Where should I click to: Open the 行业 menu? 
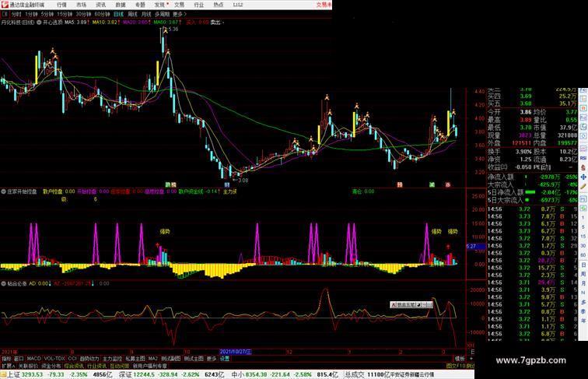tap(199, 5)
